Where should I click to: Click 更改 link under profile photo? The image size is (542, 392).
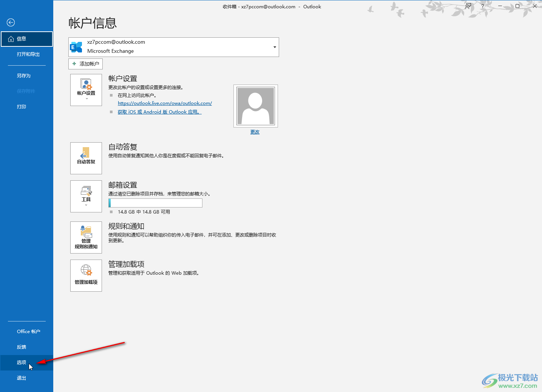[x=255, y=132]
